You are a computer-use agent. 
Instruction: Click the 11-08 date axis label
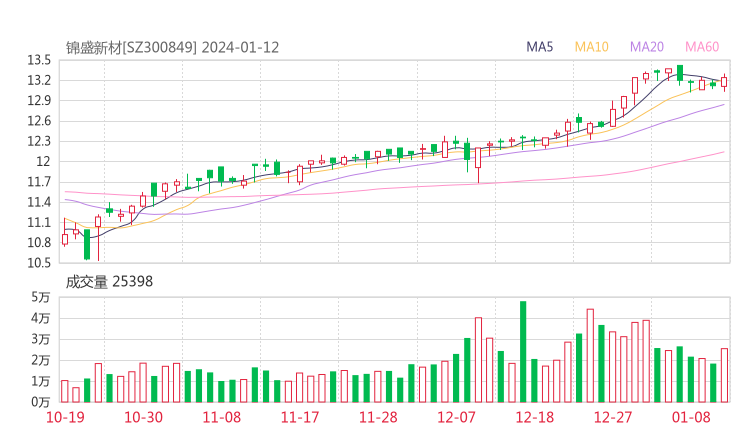coord(222,417)
